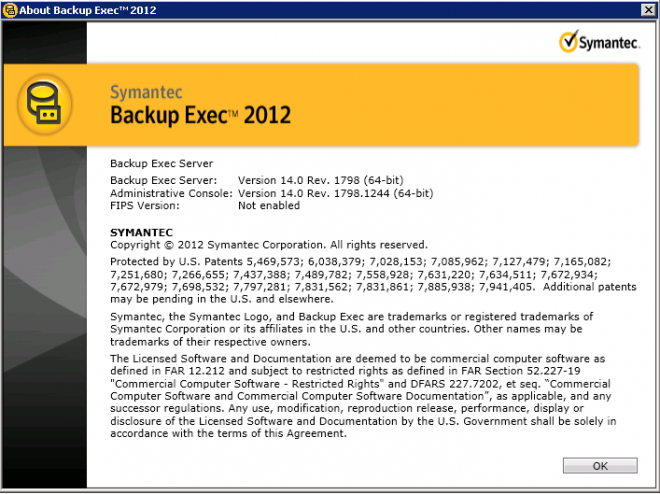
Task: Close the About Backup Exec 2012 dialog
Action: click(x=648, y=10)
